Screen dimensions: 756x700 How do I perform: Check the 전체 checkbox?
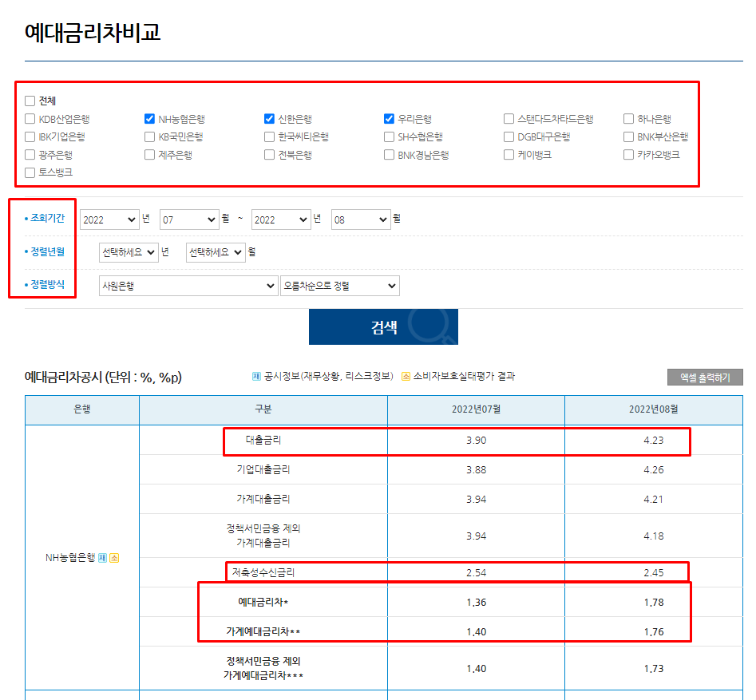coord(30,101)
